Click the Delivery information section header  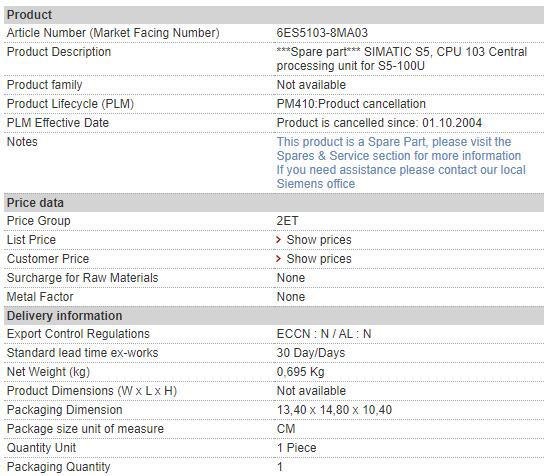click(x=274, y=316)
